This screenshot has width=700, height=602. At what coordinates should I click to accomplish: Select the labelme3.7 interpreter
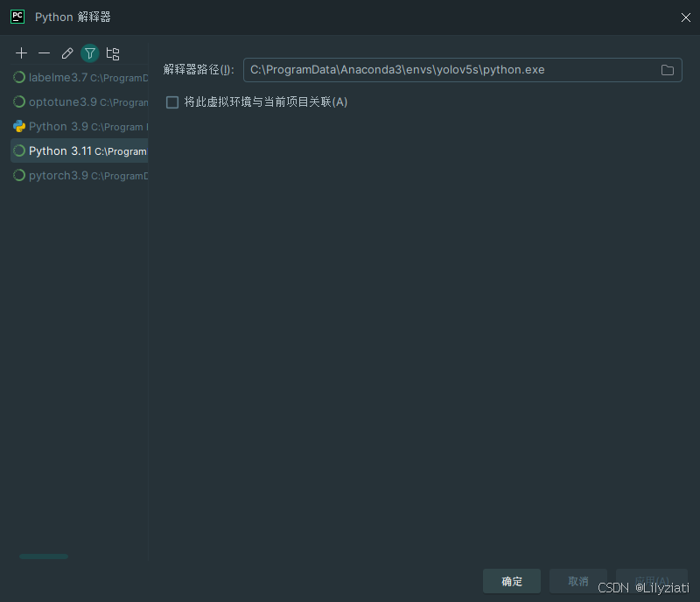[x=80, y=77]
